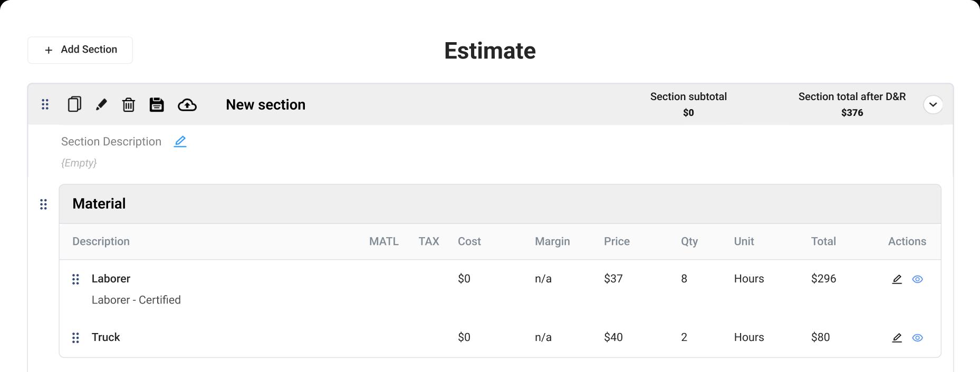Viewport: 980px width, 372px height.
Task: Toggle visibility eye for Laborer item
Action: tap(918, 279)
